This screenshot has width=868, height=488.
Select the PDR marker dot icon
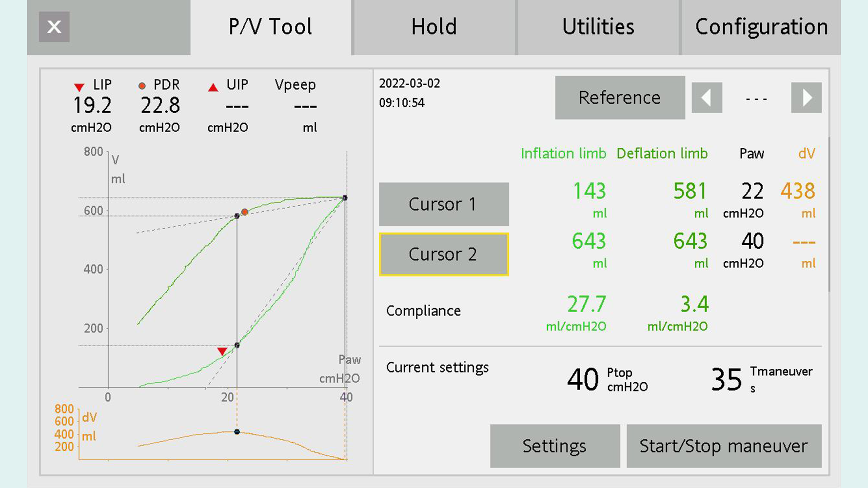click(142, 85)
